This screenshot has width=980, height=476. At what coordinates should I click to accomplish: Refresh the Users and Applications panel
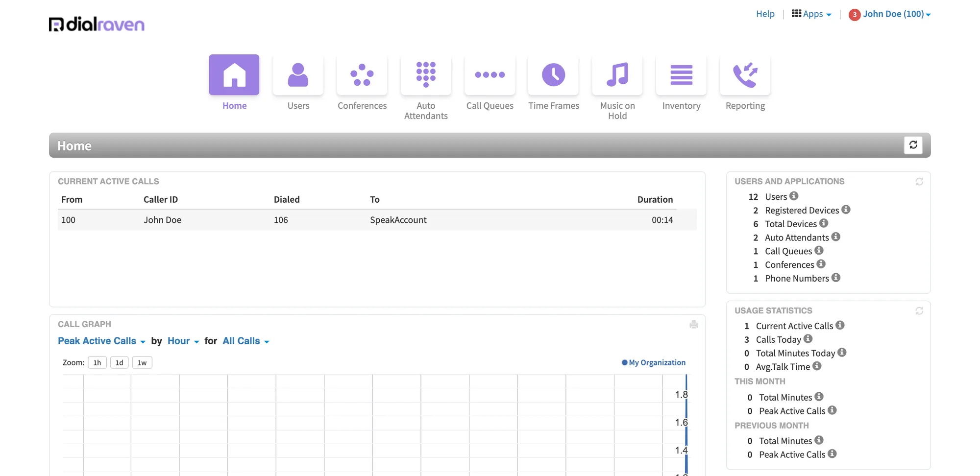[919, 182]
